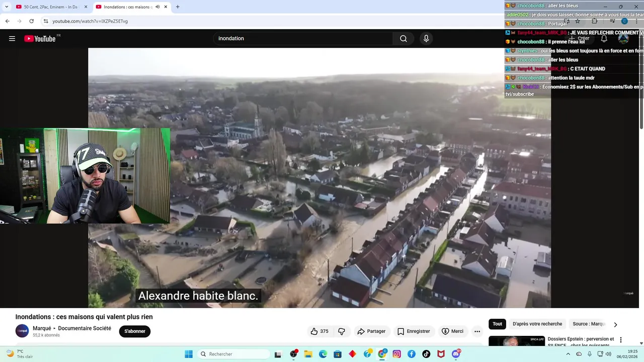Open YouTube notifications bell
644x362 pixels.
tap(604, 39)
